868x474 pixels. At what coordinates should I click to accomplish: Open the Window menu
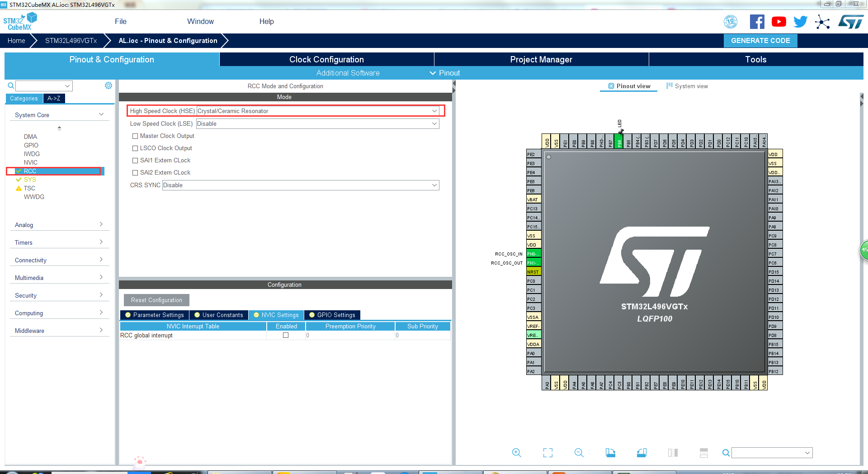coord(200,21)
